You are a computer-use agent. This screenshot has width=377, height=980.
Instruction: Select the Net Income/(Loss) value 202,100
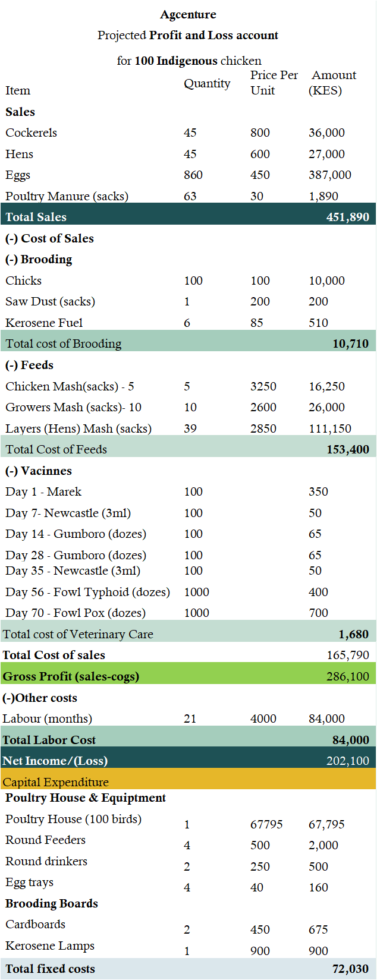coord(348,761)
